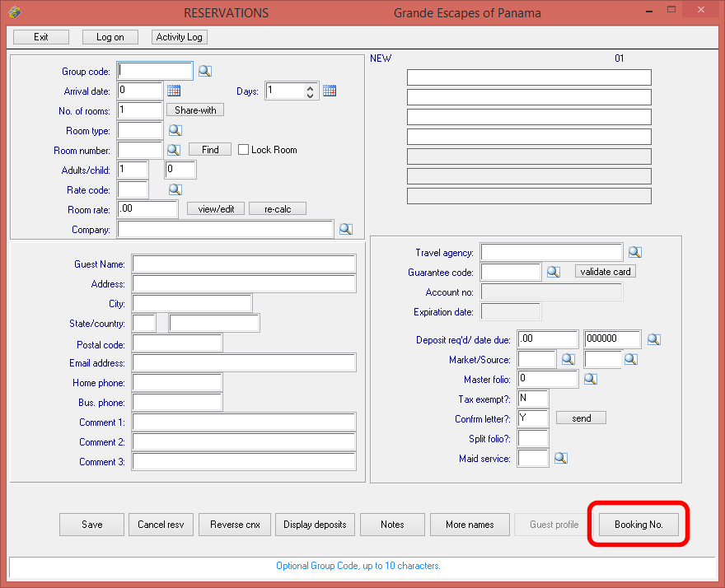Click the Children count field

[180, 170]
